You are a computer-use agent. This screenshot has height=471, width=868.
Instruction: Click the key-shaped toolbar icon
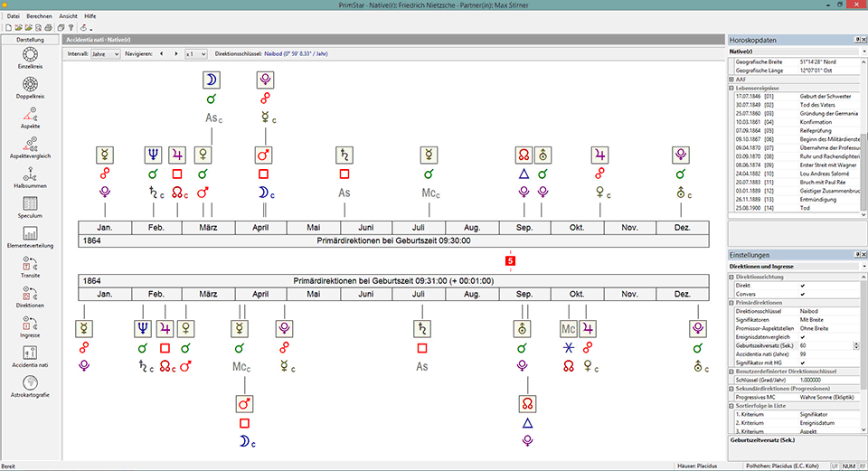click(71, 28)
